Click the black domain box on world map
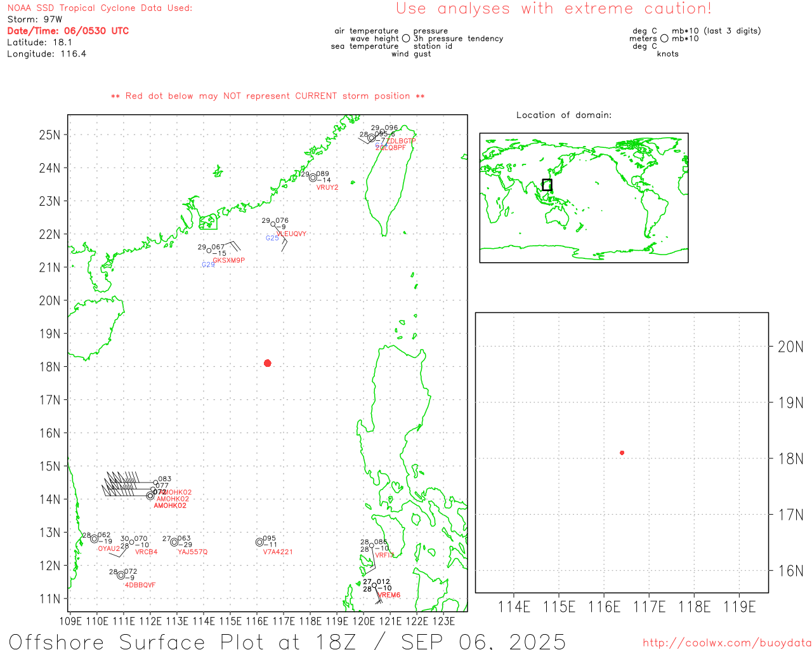Screen dimensions: 812x650 tap(547, 185)
